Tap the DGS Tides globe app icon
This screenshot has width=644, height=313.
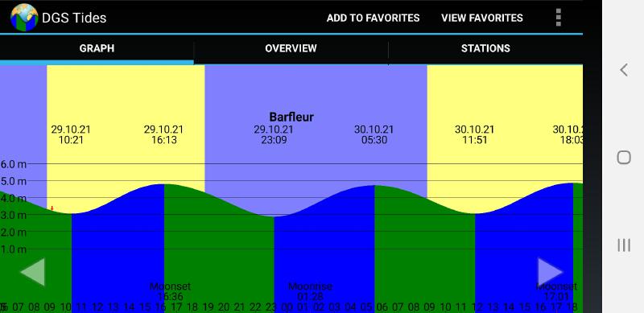(x=24, y=17)
